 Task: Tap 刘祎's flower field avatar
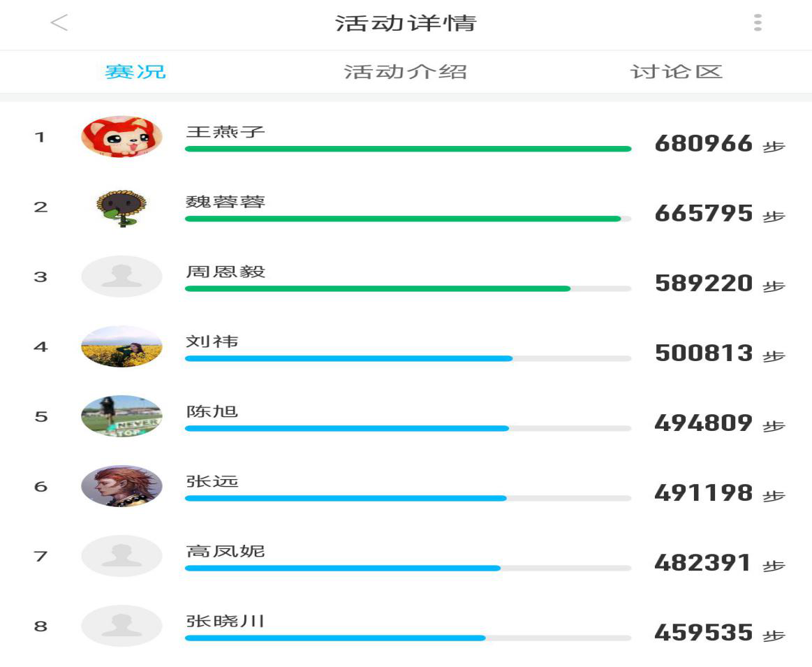[x=121, y=346]
